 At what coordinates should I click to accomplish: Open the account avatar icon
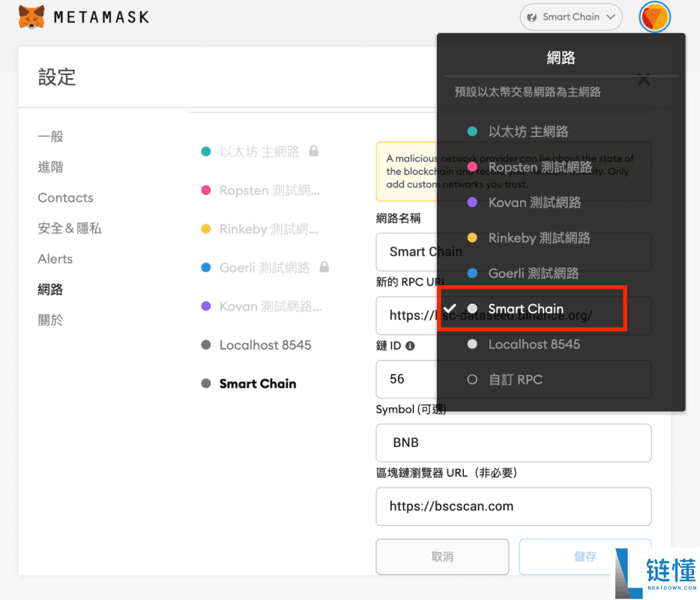[x=654, y=16]
